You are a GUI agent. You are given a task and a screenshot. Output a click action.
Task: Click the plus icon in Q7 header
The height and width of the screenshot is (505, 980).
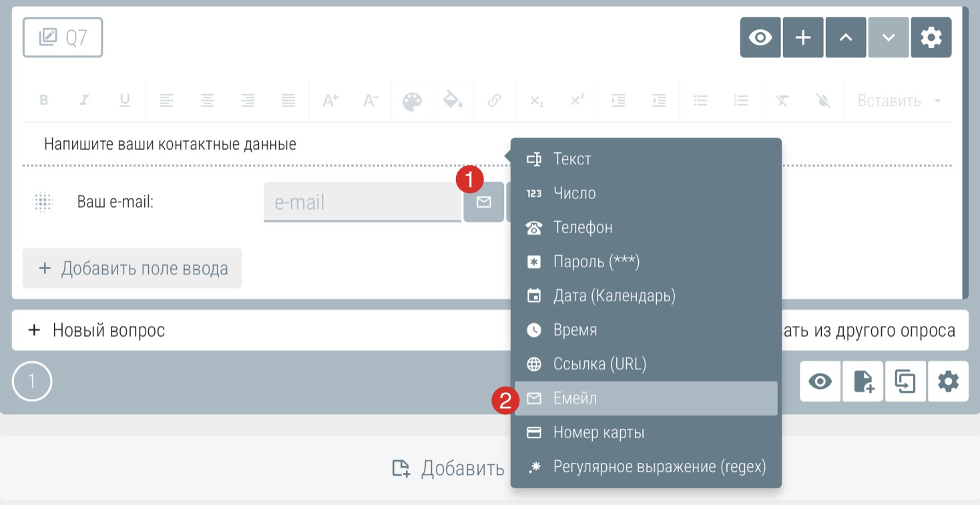tap(803, 37)
